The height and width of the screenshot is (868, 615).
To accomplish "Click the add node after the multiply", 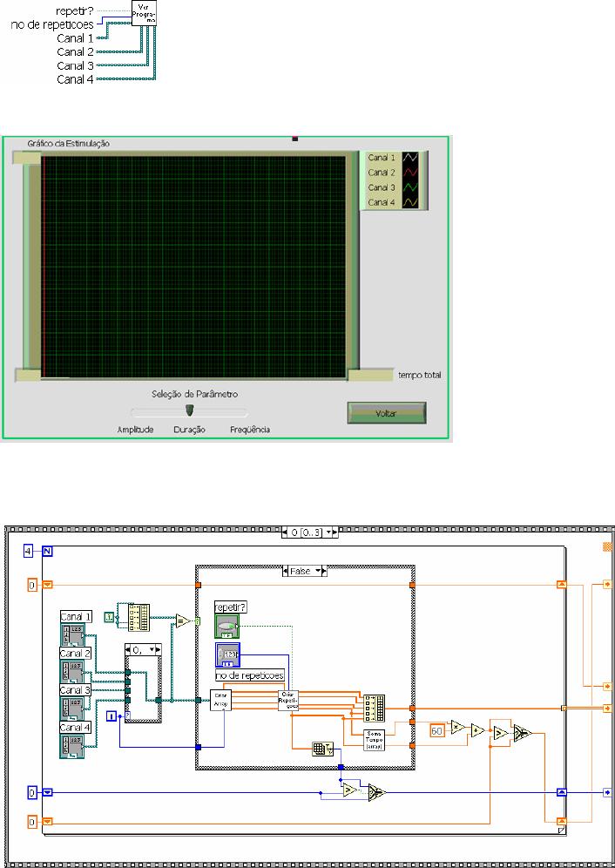I will 477,731.
